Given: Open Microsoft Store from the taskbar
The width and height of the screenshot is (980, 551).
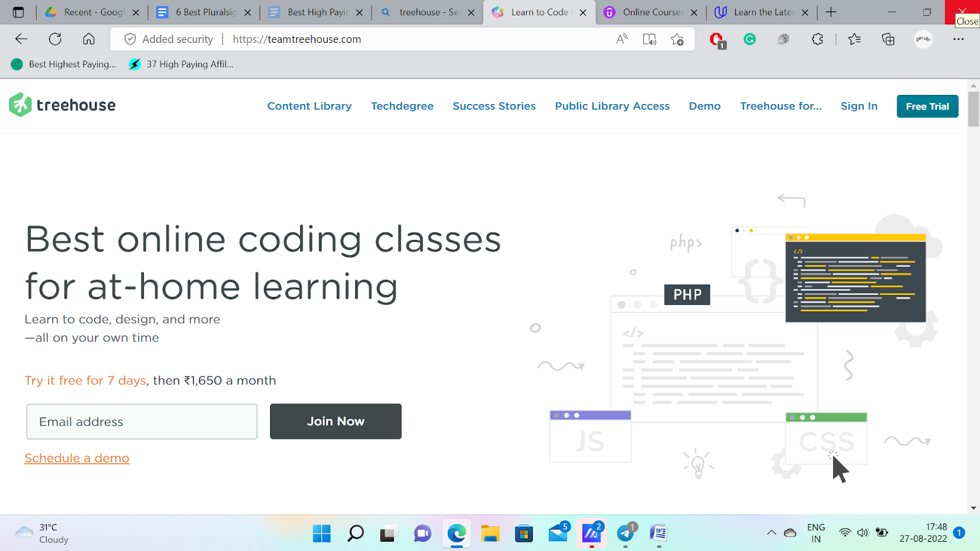Looking at the screenshot, I should [x=524, y=533].
